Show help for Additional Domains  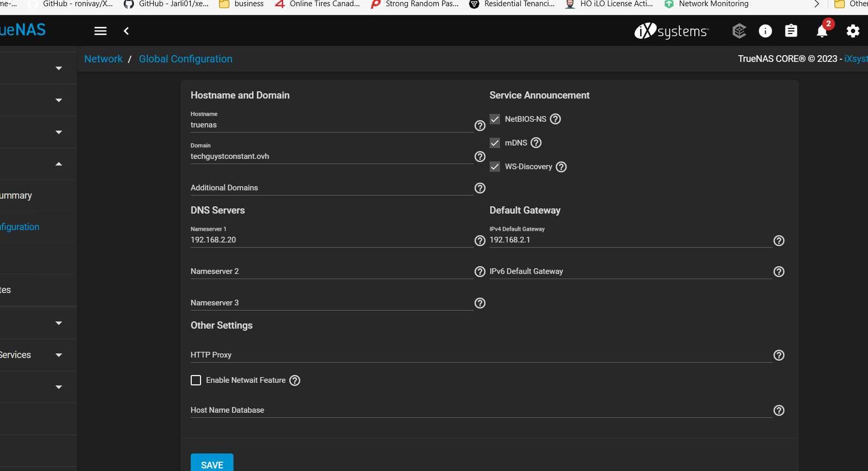pyautogui.click(x=480, y=188)
